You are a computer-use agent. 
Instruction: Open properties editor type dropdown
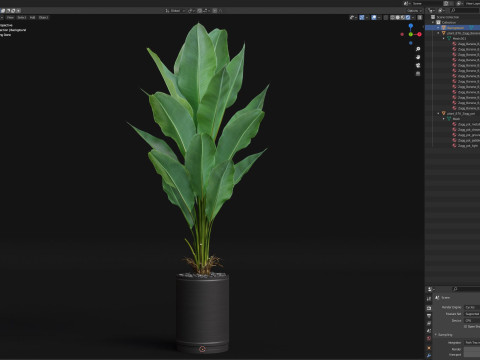431,289
